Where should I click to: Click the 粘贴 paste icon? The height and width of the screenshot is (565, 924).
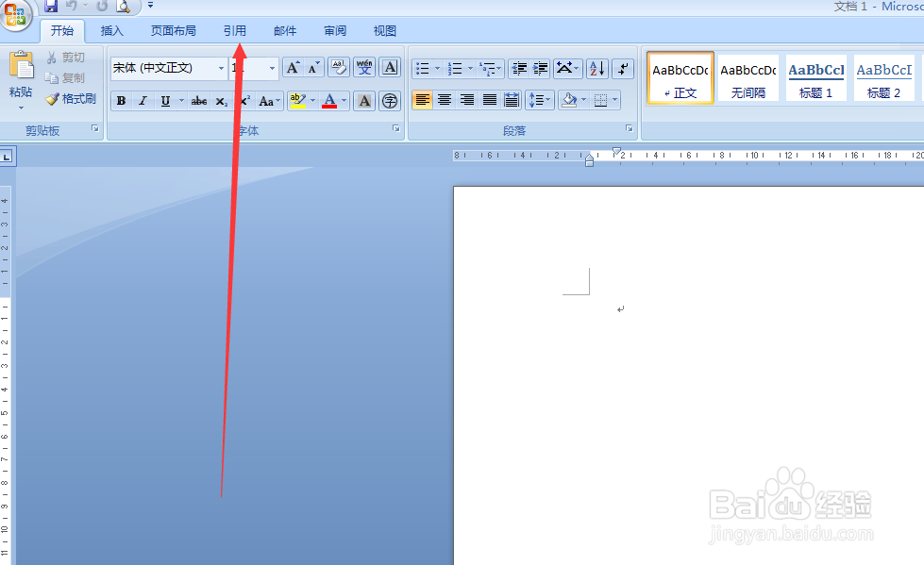coord(21,65)
